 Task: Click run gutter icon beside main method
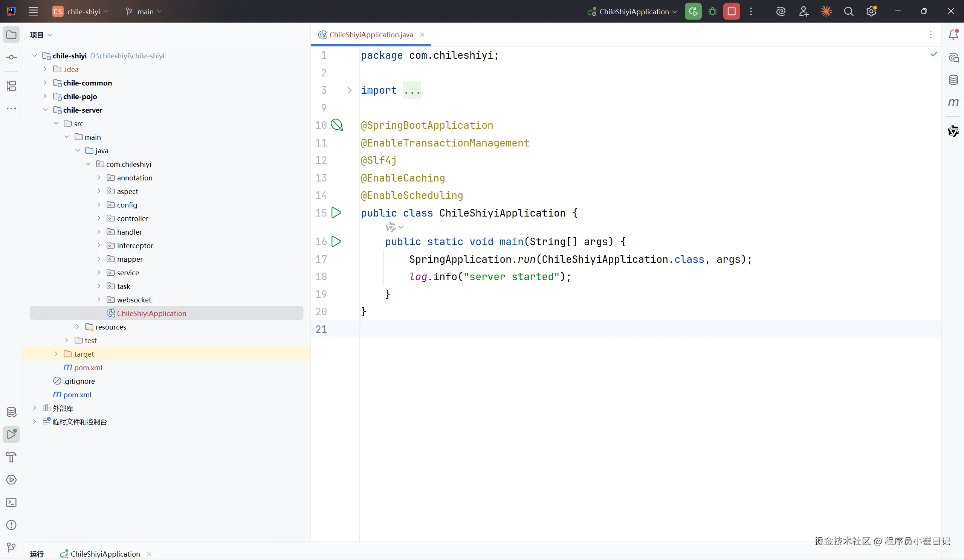click(336, 241)
